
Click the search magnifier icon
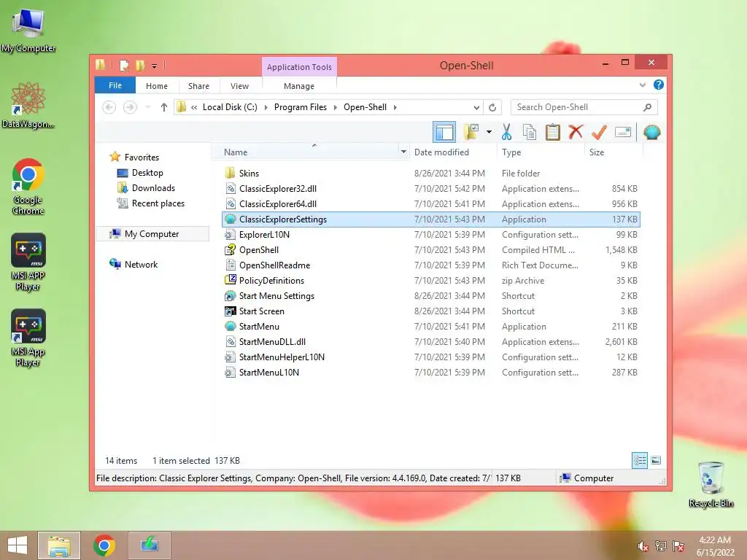pyautogui.click(x=647, y=107)
